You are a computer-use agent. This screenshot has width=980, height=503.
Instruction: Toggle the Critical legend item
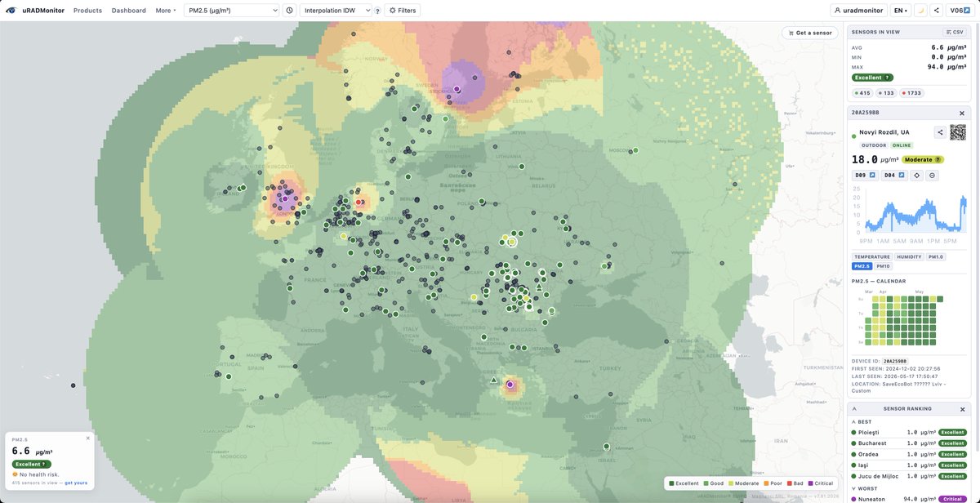(x=821, y=483)
